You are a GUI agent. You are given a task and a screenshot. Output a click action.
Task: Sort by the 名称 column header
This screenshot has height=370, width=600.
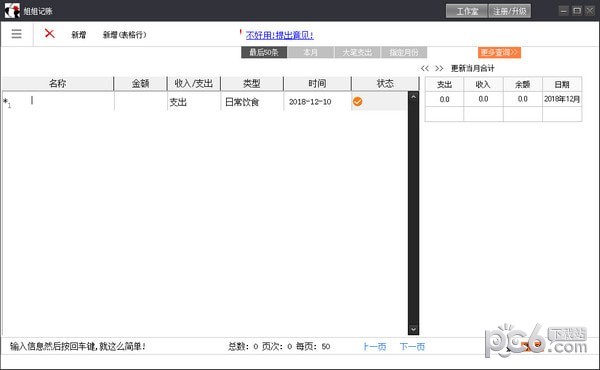[x=58, y=83]
